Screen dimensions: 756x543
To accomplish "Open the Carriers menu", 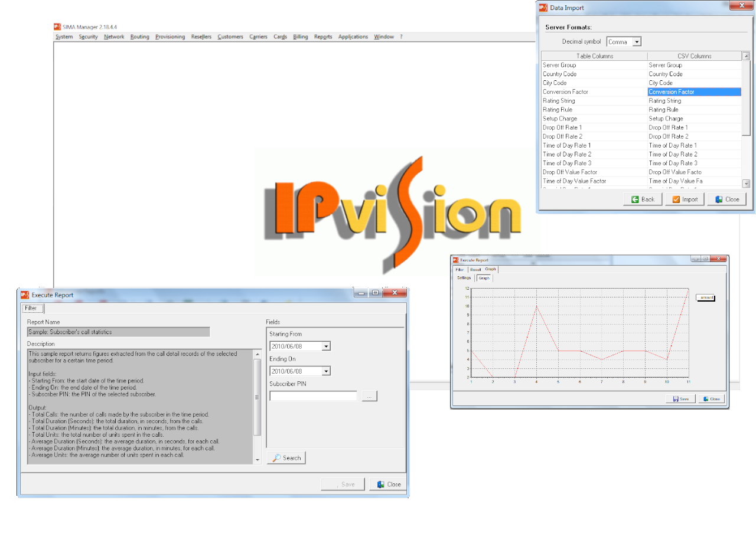I will pyautogui.click(x=258, y=37).
